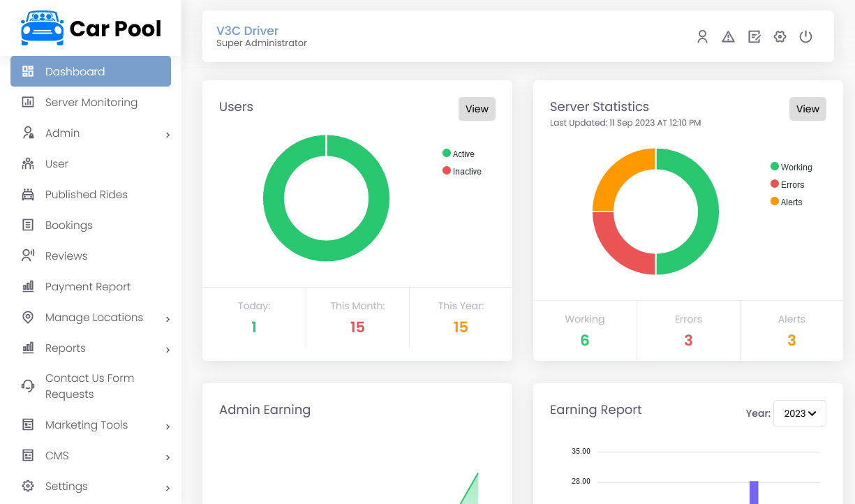The image size is (855, 504).
Task: Click the Server Monitoring chart icon
Action: coord(28,102)
